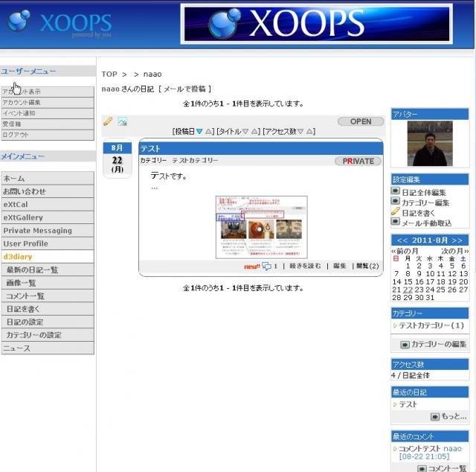Go to ホーム in main menu
476x472 pixels.
[x=48, y=179]
